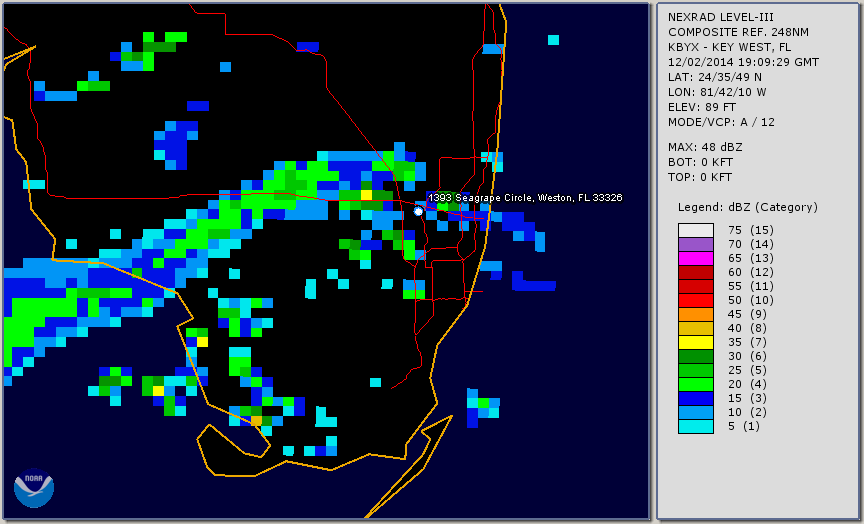Click the Legend: dBZ (Category) heading
This screenshot has height=524, width=864.
pyautogui.click(x=748, y=207)
